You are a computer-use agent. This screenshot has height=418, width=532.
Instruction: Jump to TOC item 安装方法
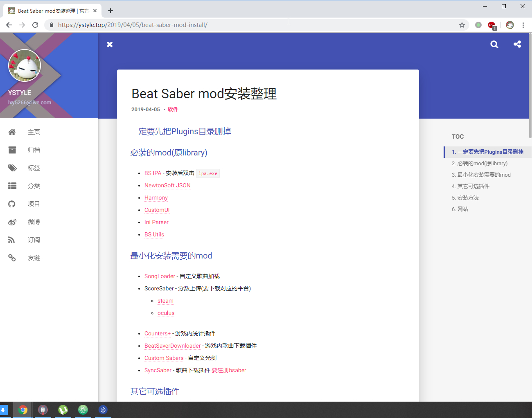pos(465,198)
